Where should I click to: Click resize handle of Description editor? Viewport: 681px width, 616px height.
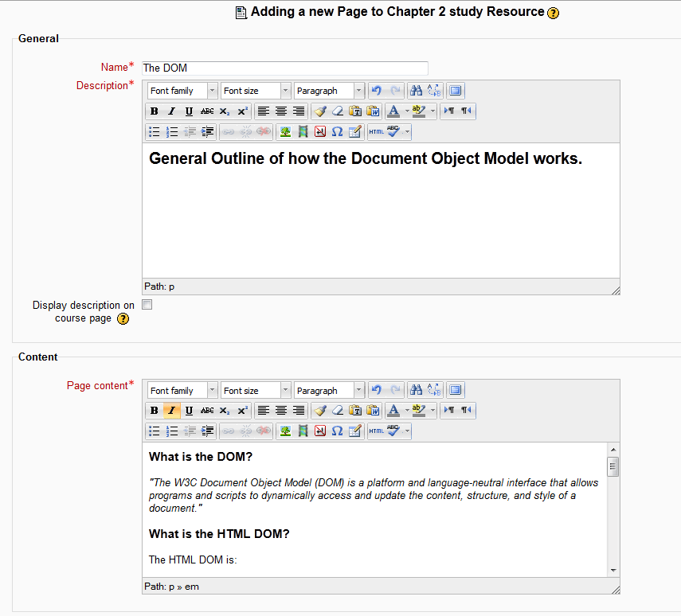tap(616, 290)
